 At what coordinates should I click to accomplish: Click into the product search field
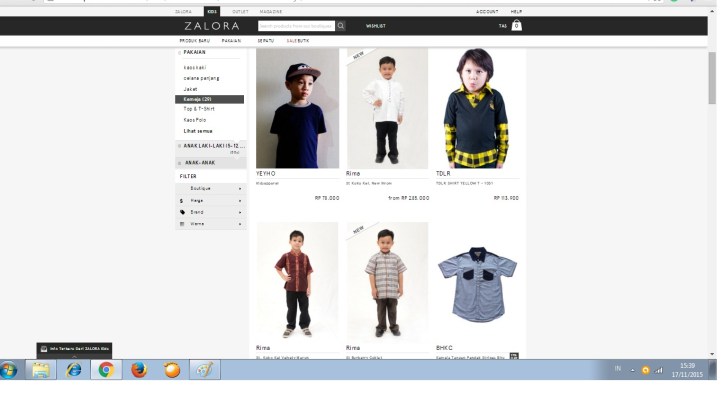pyautogui.click(x=296, y=26)
